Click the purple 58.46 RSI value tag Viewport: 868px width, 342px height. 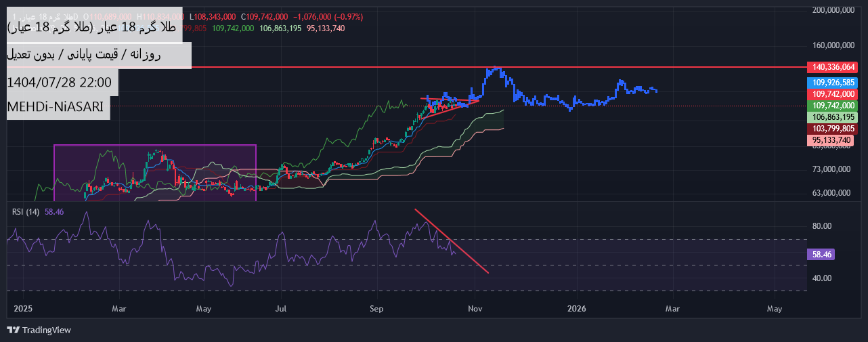[821, 255]
